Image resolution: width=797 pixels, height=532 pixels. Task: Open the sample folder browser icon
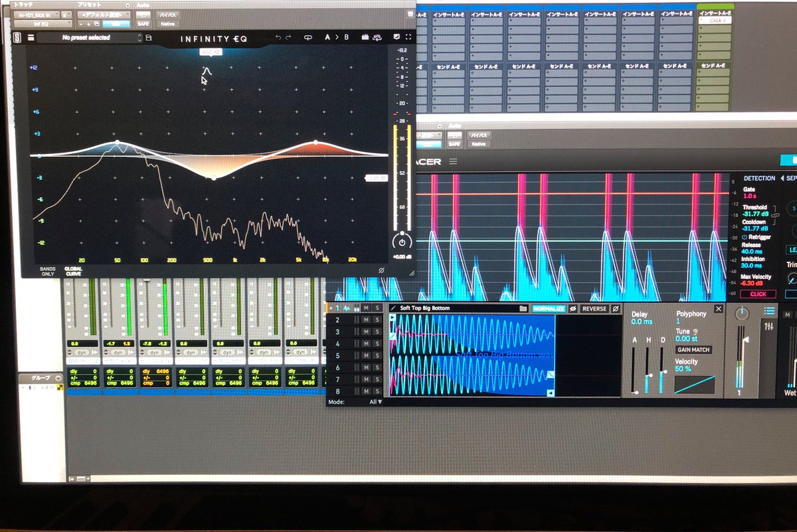(x=523, y=308)
